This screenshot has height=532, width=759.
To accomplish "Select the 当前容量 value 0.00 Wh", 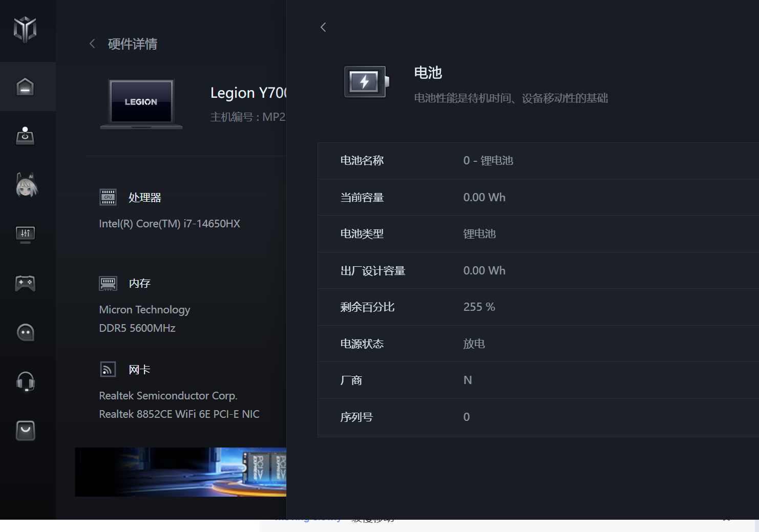I will pyautogui.click(x=484, y=198).
